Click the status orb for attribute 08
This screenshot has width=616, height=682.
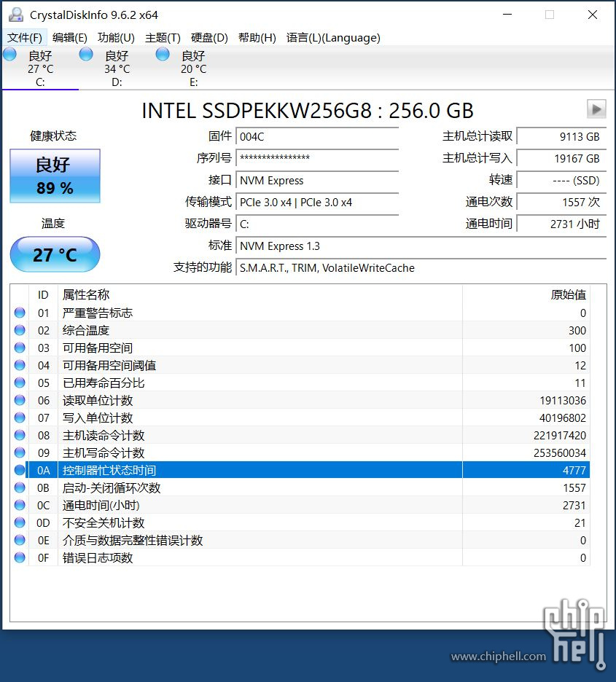click(20, 435)
